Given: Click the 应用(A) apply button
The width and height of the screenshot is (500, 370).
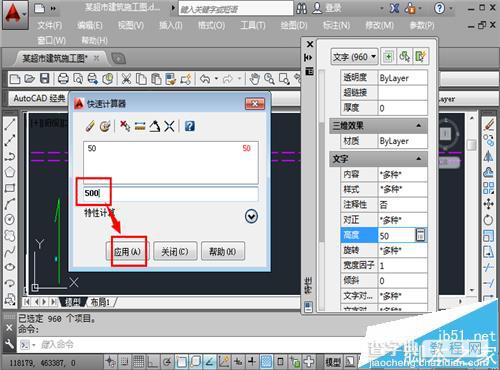Looking at the screenshot, I should (x=127, y=251).
